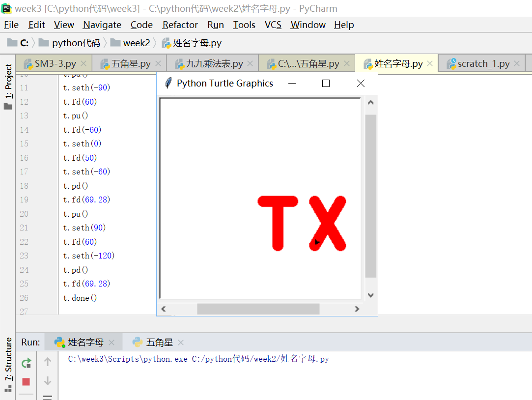The image size is (532, 400).
Task: Click the Python Turtle Graphics feather icon
Action: point(168,83)
